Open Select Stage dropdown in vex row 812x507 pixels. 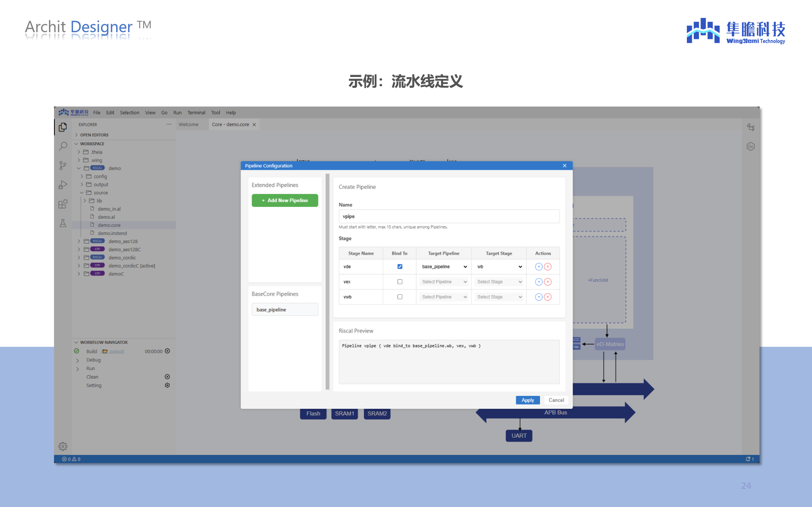click(499, 282)
